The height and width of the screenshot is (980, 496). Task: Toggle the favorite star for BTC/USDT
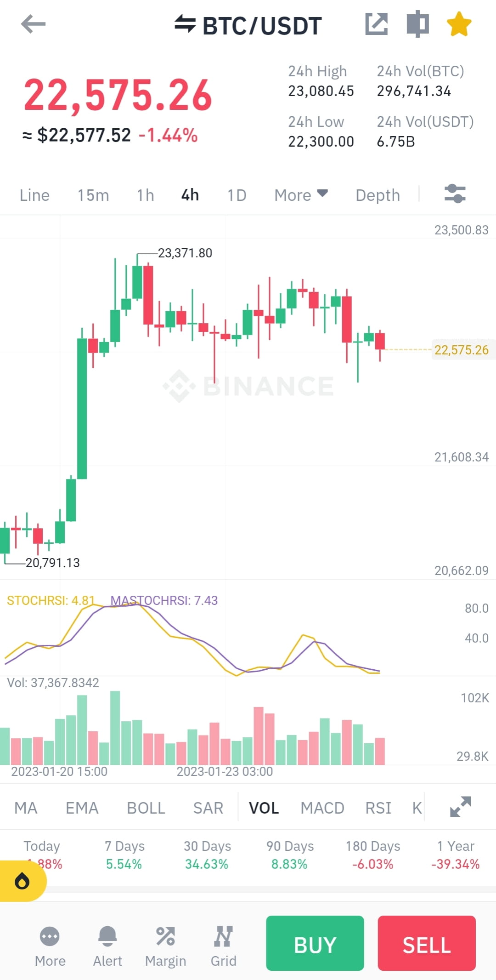[x=458, y=25]
